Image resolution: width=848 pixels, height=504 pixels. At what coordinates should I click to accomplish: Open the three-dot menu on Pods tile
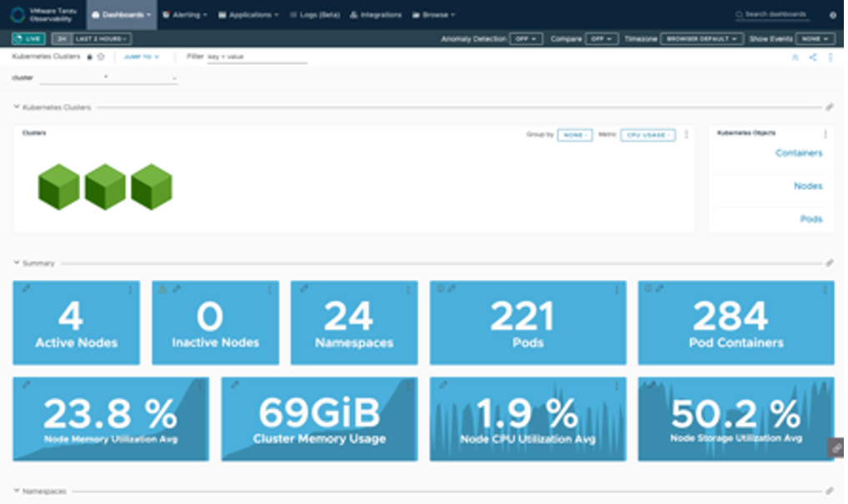(615, 290)
